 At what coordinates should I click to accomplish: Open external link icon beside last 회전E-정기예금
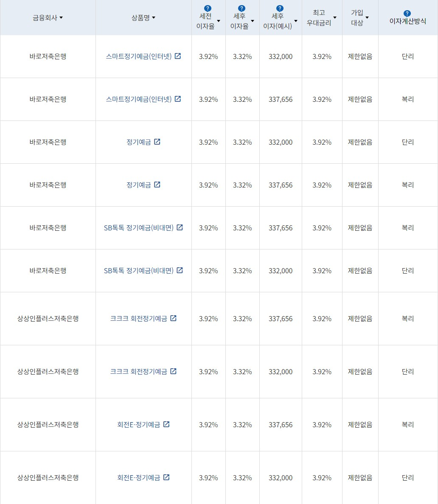(167, 477)
